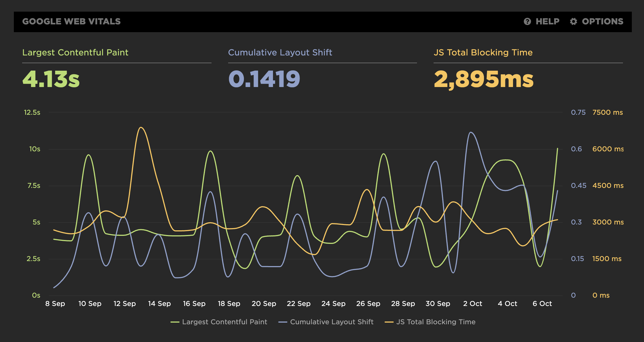Click the Google Web Vitals title
Screen dimensions: 644x342
pyautogui.click(x=71, y=22)
